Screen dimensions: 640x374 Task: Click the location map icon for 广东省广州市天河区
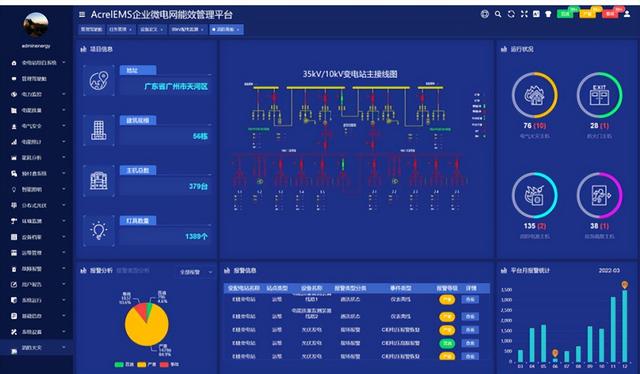pos(99,80)
